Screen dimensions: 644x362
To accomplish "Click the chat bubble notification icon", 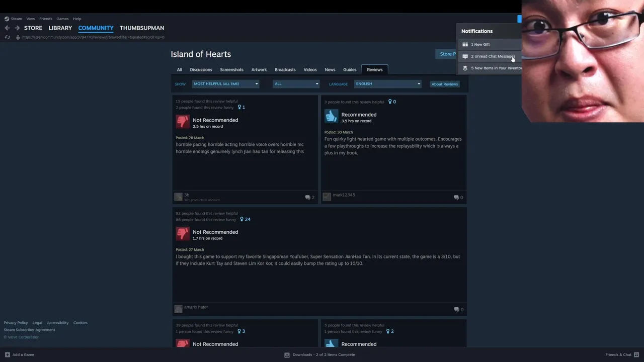I will pyautogui.click(x=465, y=56).
